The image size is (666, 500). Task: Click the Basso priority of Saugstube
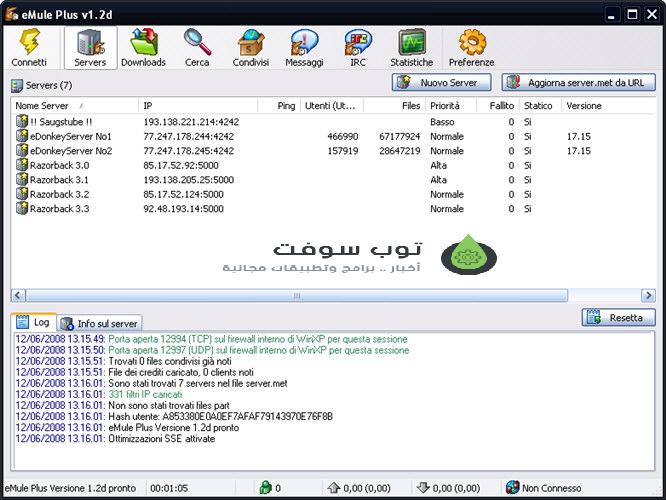[442, 122]
